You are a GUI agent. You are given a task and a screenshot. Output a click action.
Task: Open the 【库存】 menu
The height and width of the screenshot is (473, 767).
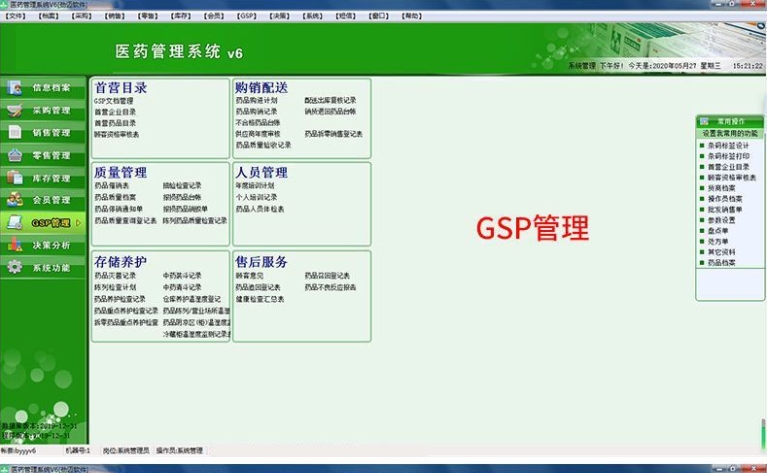(181, 16)
